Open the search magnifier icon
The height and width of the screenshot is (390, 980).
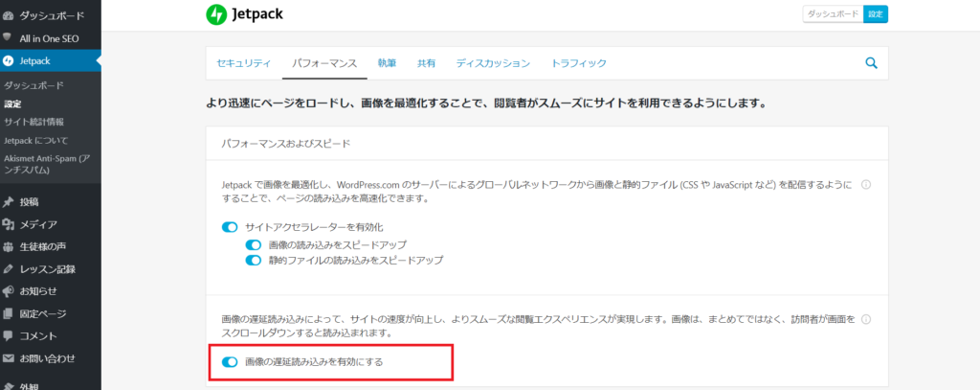click(x=871, y=63)
